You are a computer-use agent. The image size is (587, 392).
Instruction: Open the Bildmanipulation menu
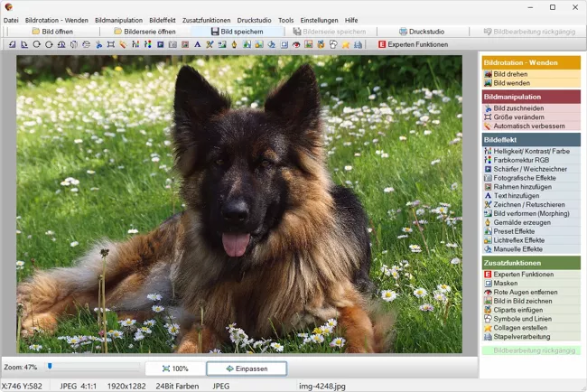118,20
